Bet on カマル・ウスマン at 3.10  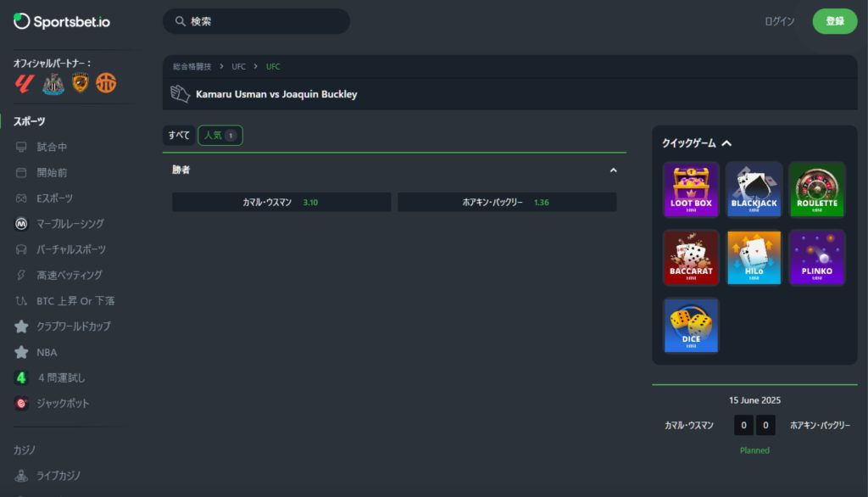pos(281,202)
